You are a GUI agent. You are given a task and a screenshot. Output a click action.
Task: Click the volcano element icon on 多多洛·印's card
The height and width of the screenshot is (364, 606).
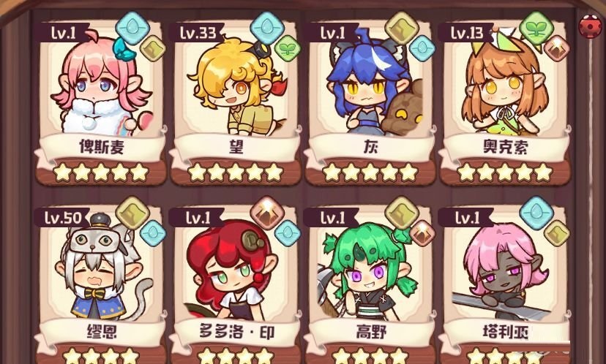tap(267, 213)
